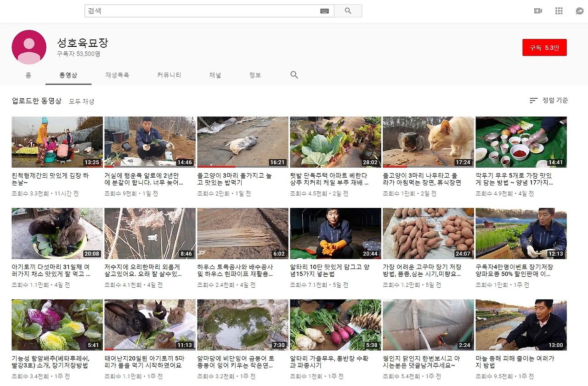Open the 8:46 duck on reservoir thumbnail
Image resolution: width=588 pixels, height=386 pixels.
(x=150, y=234)
